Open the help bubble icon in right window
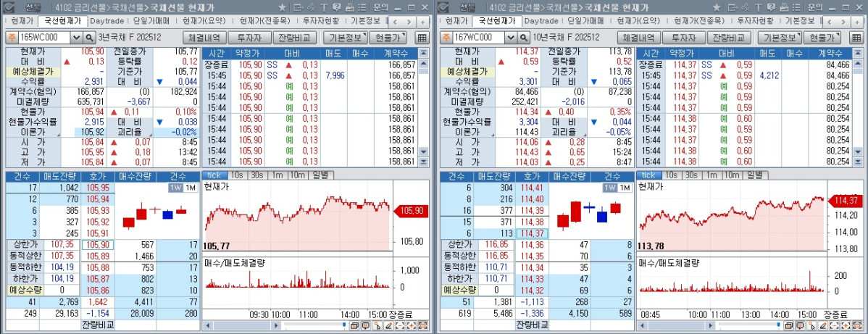 coord(771,8)
